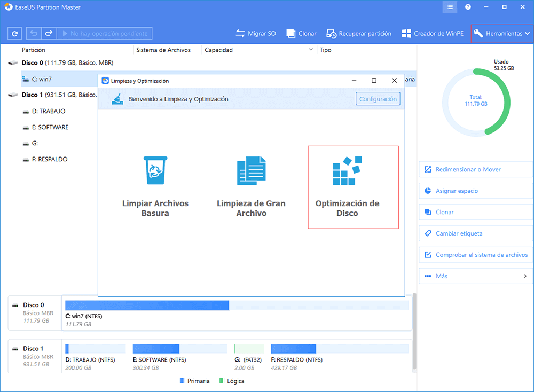Screen dimensions: 534x392
Task: Select Optimización de Disco icon
Action: (347, 170)
